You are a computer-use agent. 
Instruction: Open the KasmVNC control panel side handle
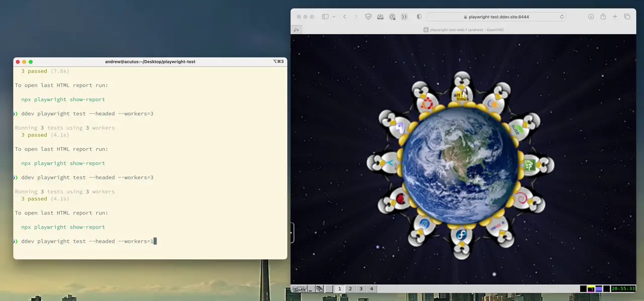292,233
